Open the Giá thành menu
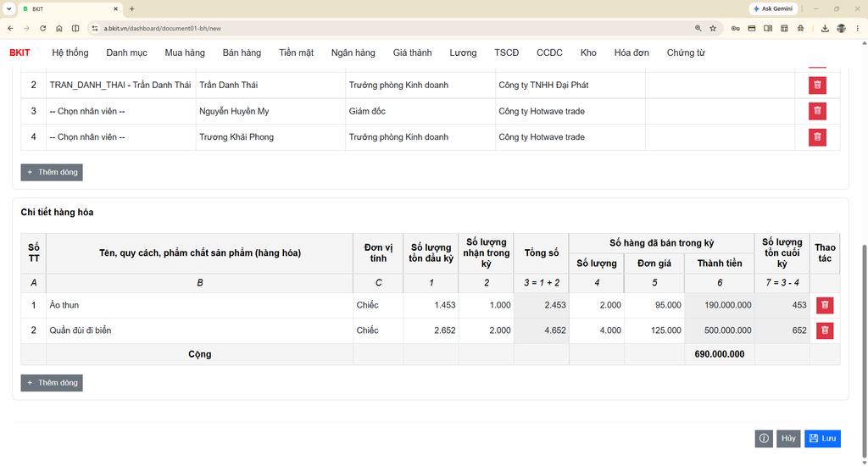 (x=413, y=53)
